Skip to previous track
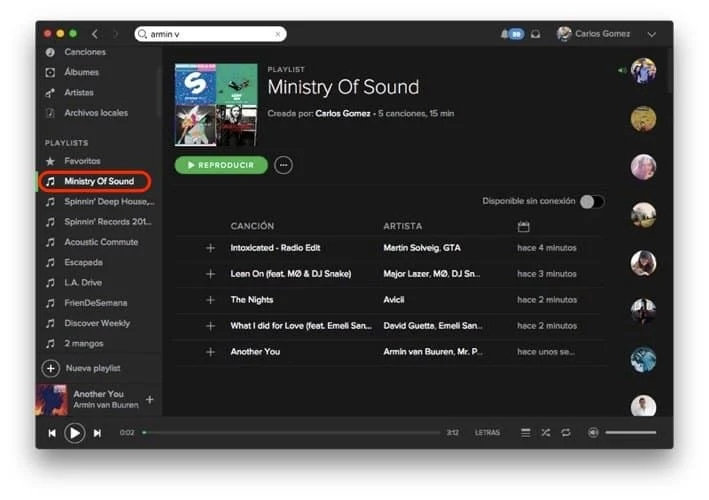Image resolution: width=709 pixels, height=500 pixels. pos(52,433)
